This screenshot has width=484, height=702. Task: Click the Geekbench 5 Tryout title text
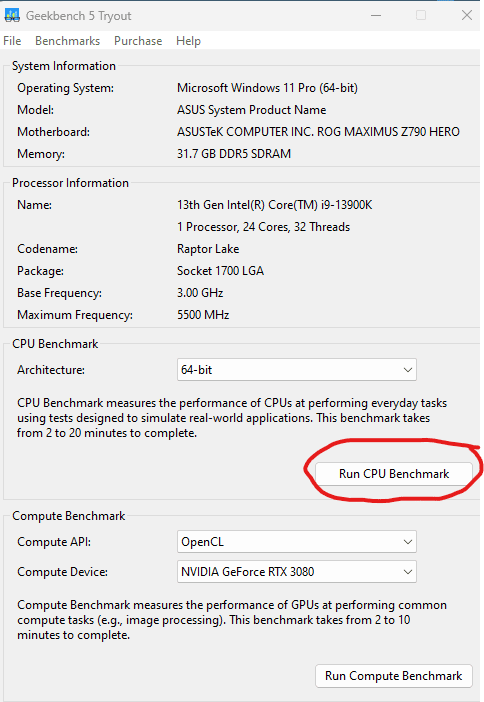point(78,16)
